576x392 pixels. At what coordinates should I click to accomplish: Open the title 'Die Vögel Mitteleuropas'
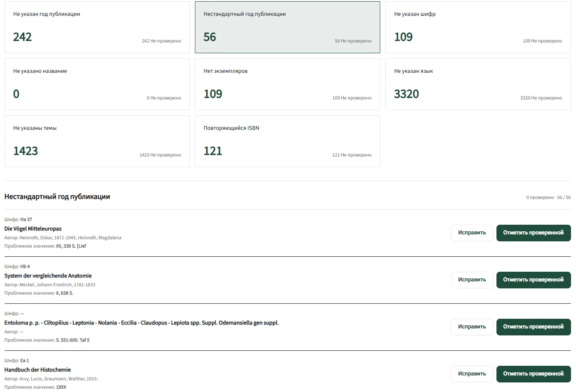33,229
